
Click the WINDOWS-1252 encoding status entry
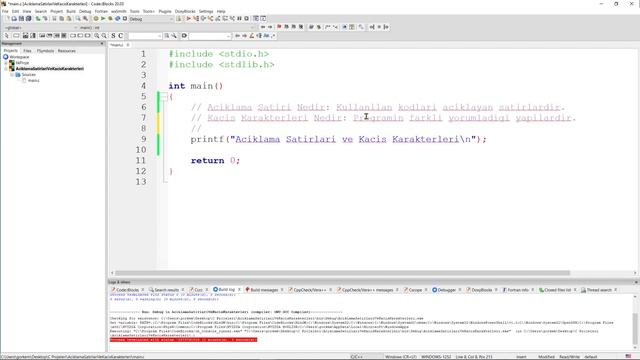tap(436, 357)
